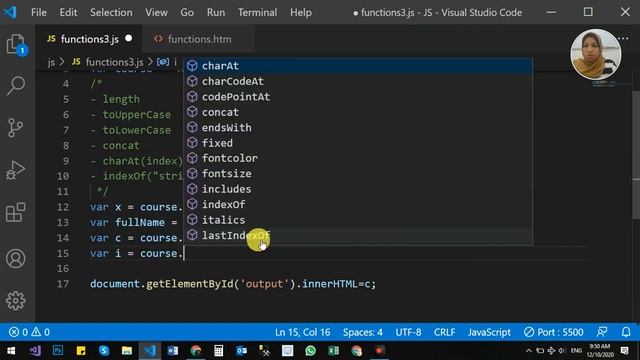Open the Explorer view in activity bar
This screenshot has height=360, width=640.
16,44
